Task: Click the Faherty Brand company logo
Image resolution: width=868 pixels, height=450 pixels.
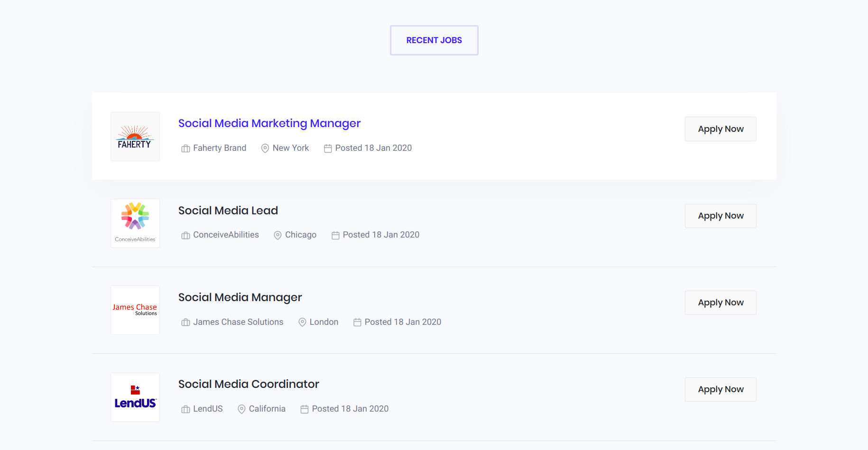Action: (135, 136)
